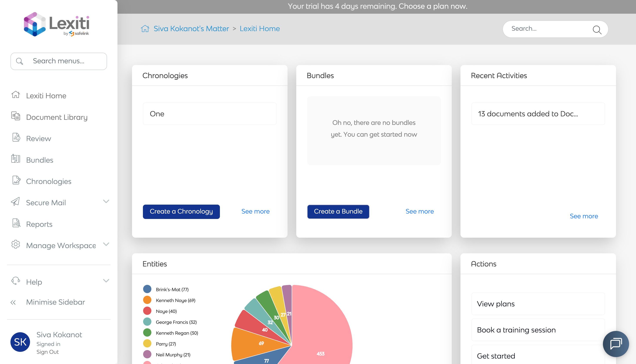The image size is (636, 364).
Task: Open Lexiti Home from the sidebar menu
Action: [46, 96]
